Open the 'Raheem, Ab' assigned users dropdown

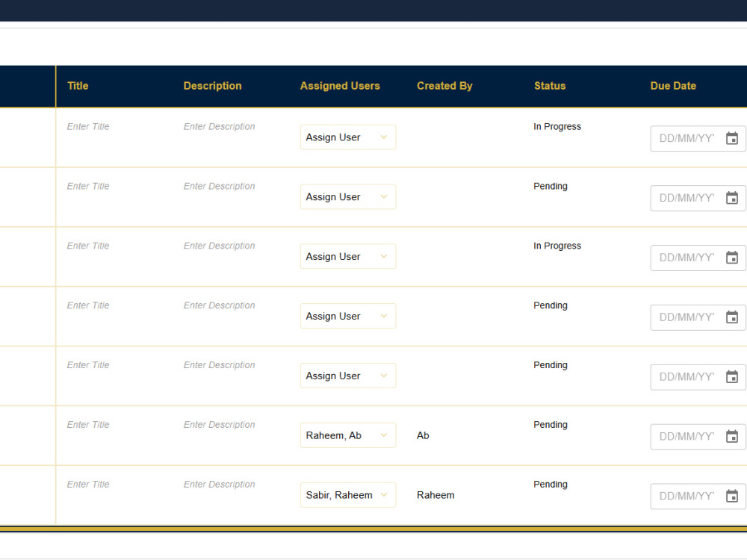pos(348,435)
